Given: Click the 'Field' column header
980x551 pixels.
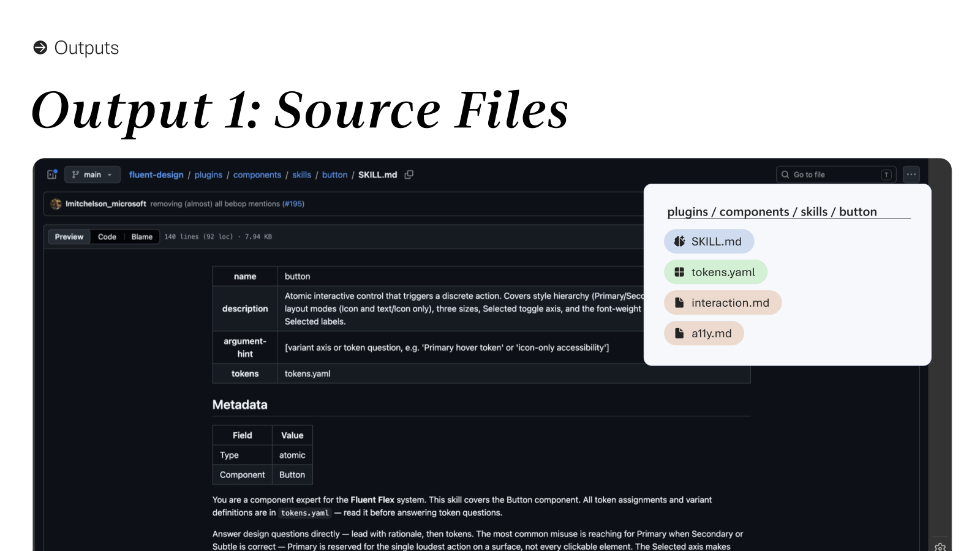Looking at the screenshot, I should click(x=243, y=435).
